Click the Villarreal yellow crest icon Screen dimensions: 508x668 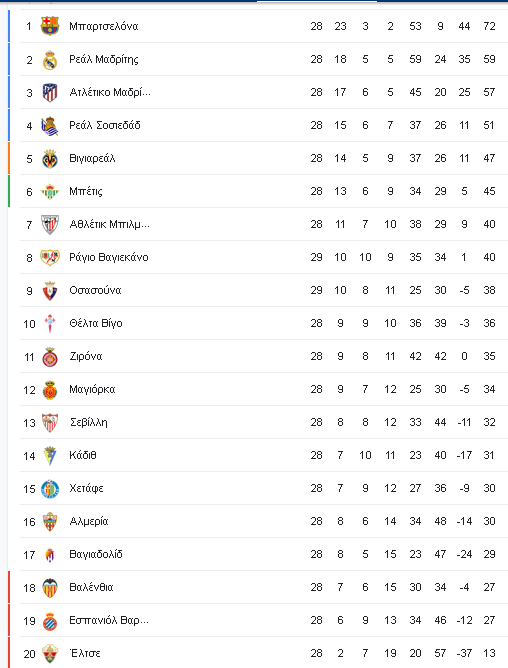click(x=50, y=158)
